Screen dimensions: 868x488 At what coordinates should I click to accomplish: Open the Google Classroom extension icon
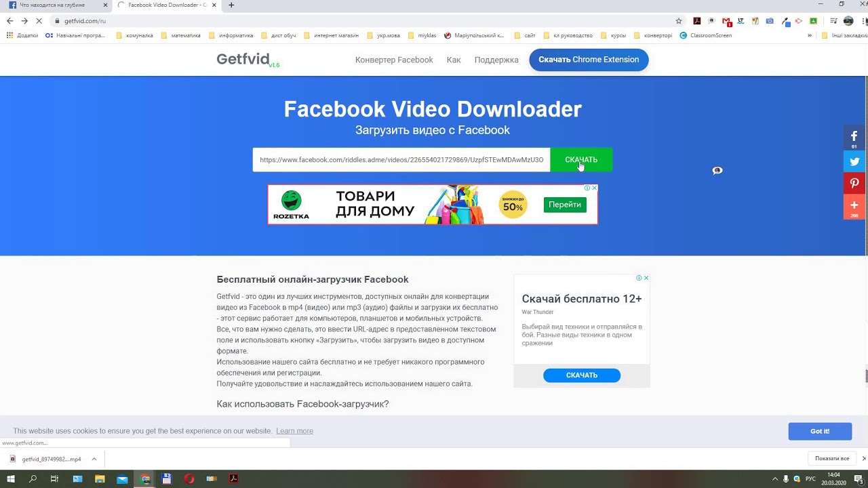click(814, 21)
